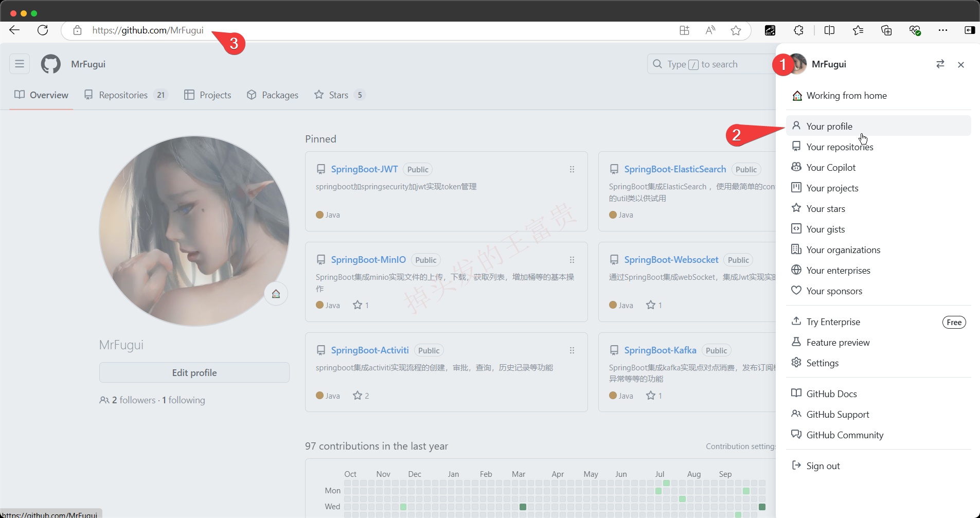Click drag handle on SpringBoot-JWT card
The height and width of the screenshot is (518, 980).
point(572,169)
